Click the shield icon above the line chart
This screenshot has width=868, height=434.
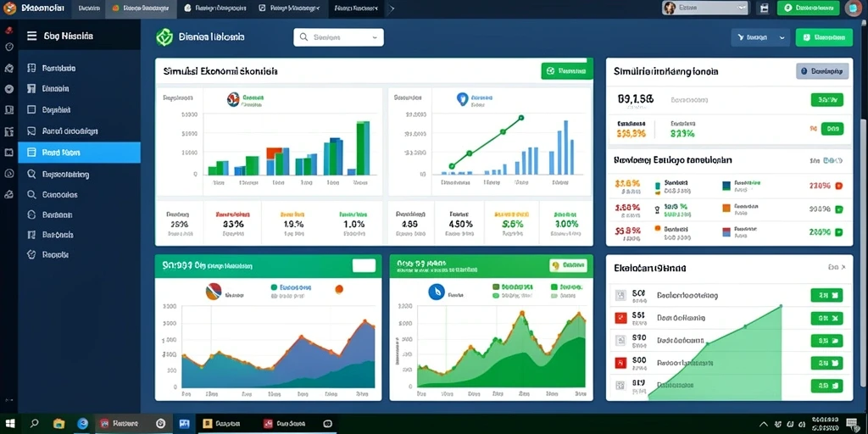462,99
